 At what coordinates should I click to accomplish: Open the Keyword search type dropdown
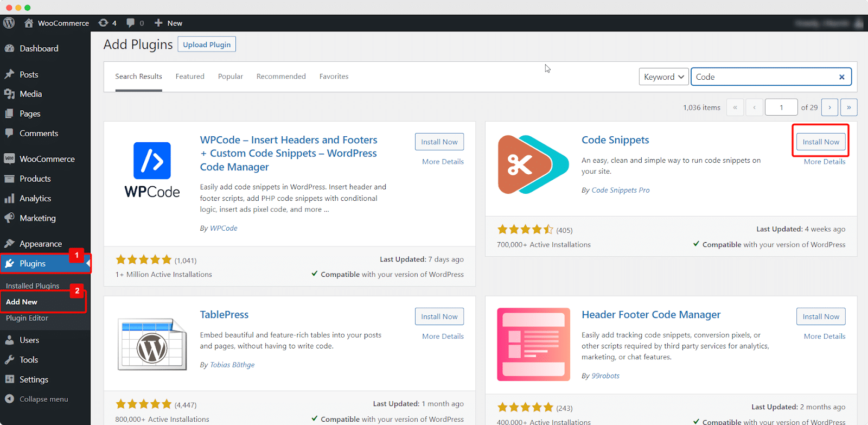663,77
